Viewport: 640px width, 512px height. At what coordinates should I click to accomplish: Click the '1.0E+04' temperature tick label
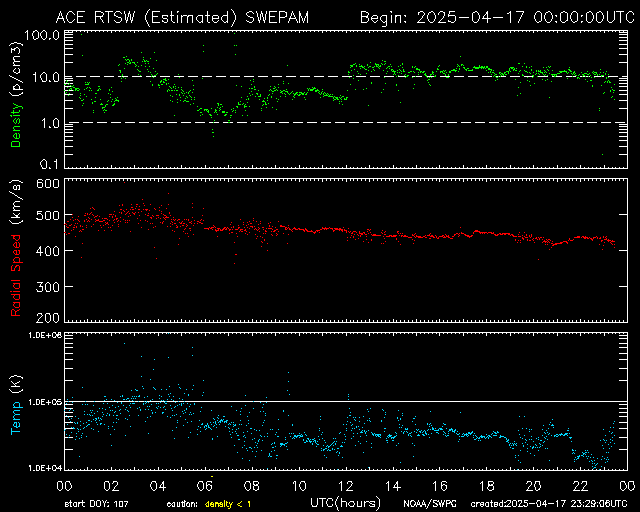point(45,468)
